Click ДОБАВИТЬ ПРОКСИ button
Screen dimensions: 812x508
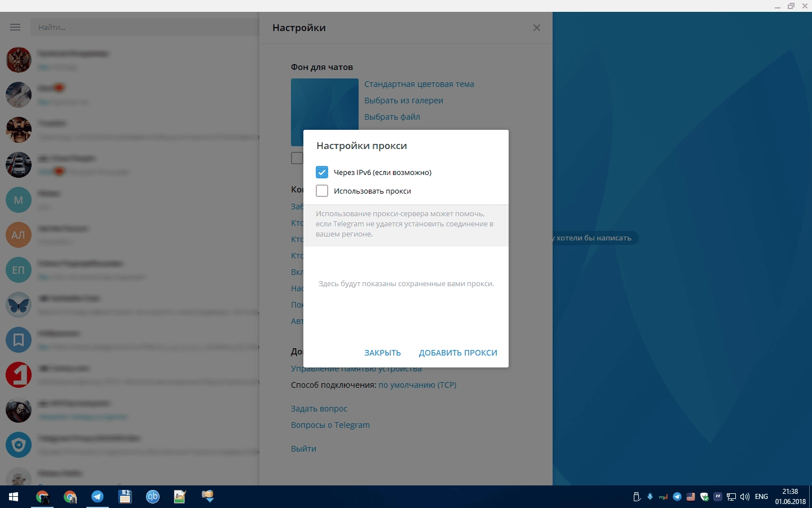pos(458,353)
